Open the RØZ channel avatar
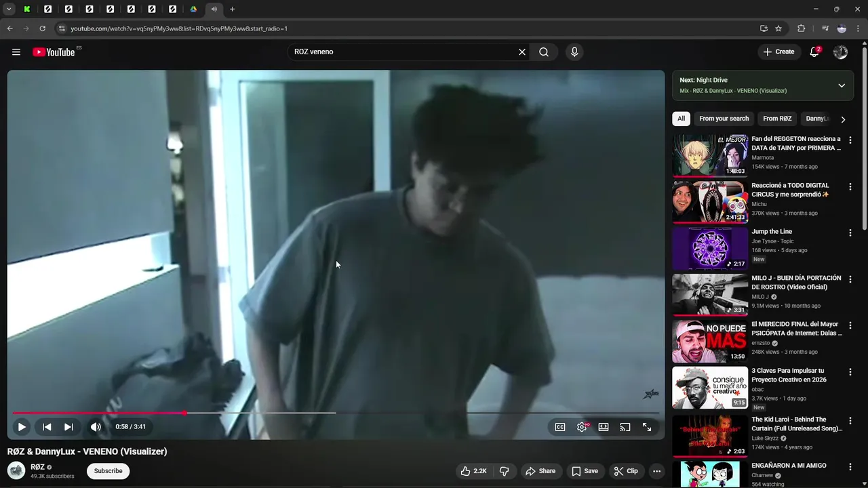868x488 pixels. tap(16, 470)
